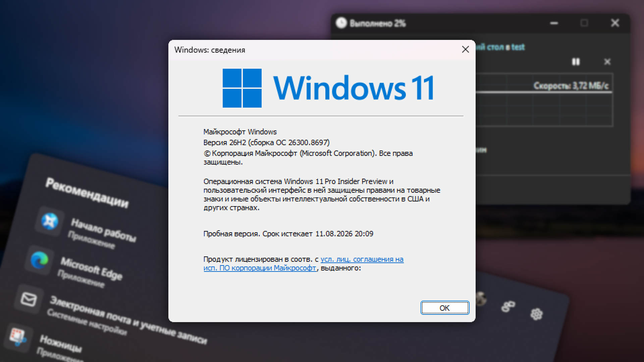
Task: Click the trial expiry date line
Action: click(288, 234)
